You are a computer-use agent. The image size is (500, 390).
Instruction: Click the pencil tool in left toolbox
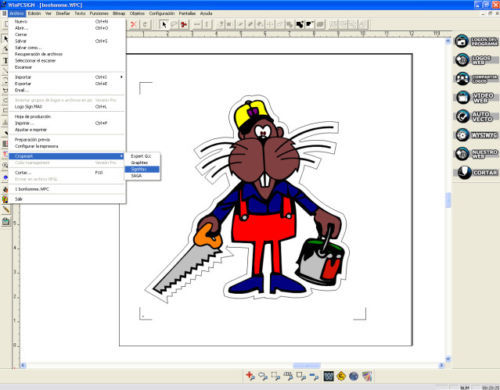coord(6,210)
